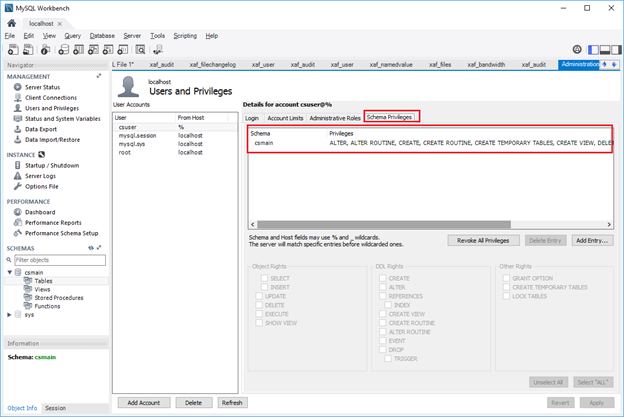The width and height of the screenshot is (624, 417).
Task: Expand the Schemas section toggle icon
Action: [x=99, y=248]
